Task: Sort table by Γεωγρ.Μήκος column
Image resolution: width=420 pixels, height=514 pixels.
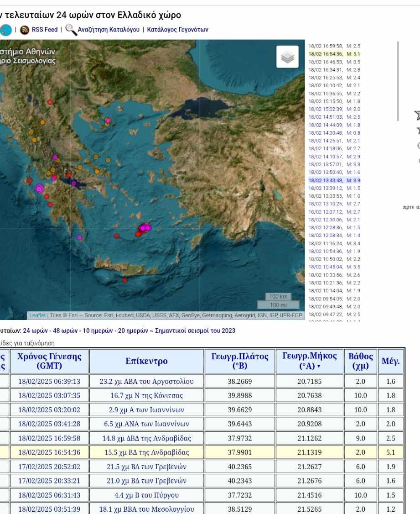Action: click(310, 361)
